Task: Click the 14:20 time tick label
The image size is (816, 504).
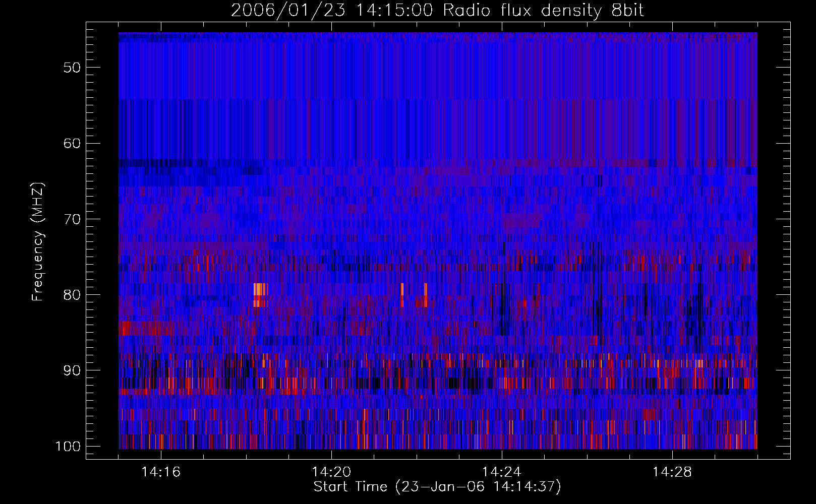Action: 331,472
